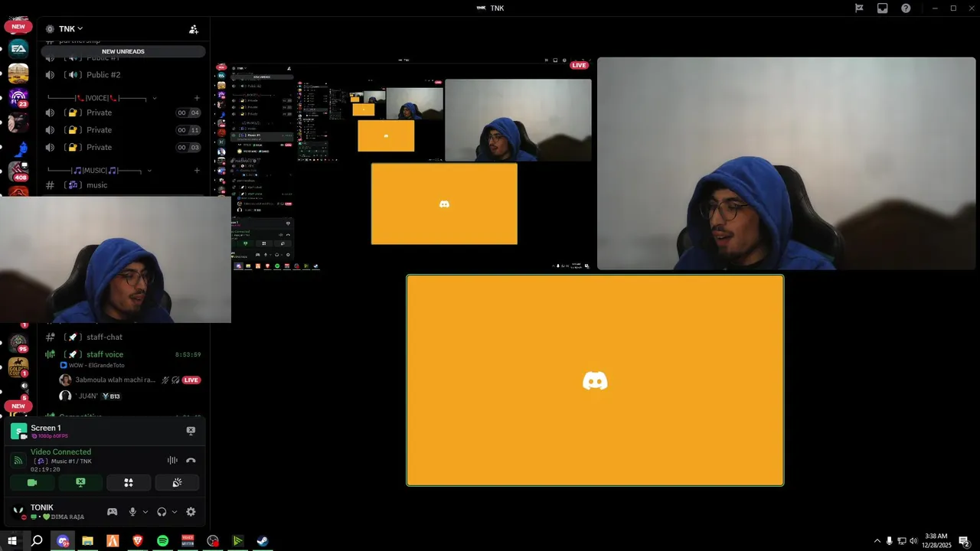Open Brave browser from the taskbar
Viewport: 980px width, 551px height.
tap(138, 541)
